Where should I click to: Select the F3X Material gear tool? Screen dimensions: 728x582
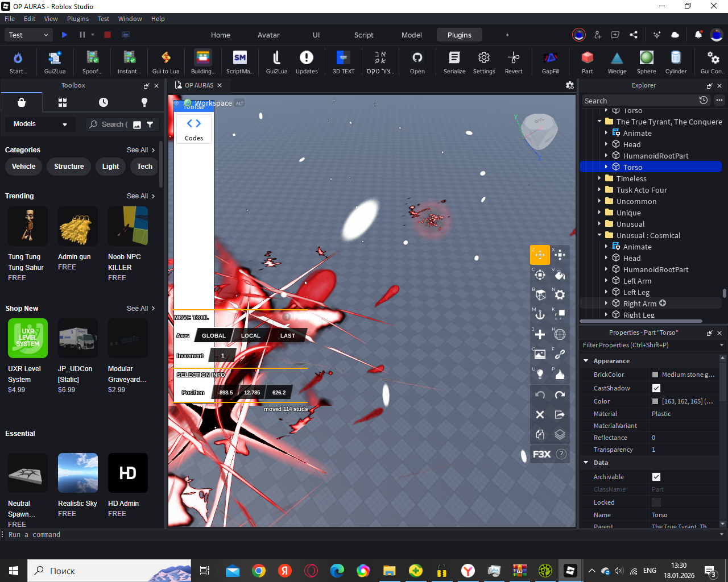[560, 294]
